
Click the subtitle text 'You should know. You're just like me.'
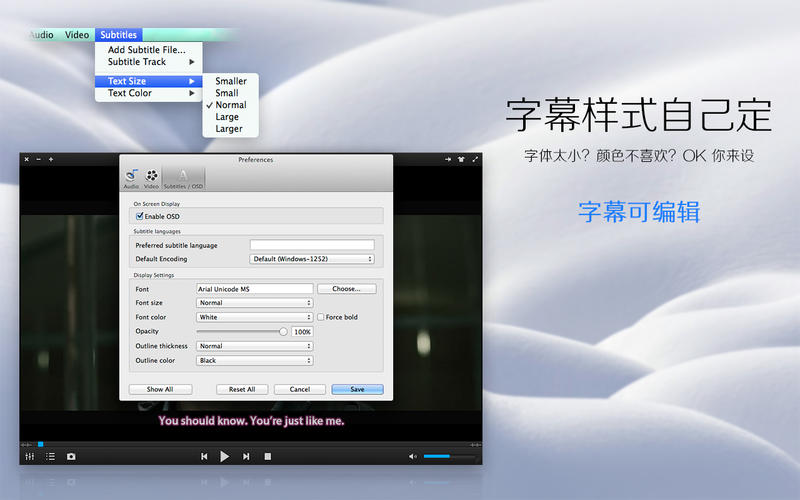[251, 421]
